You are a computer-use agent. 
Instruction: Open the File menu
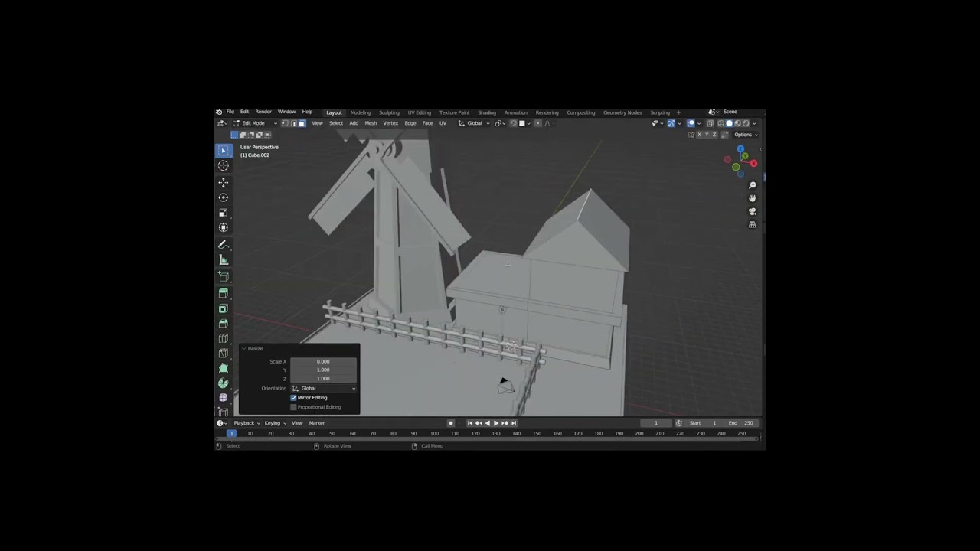(x=230, y=112)
